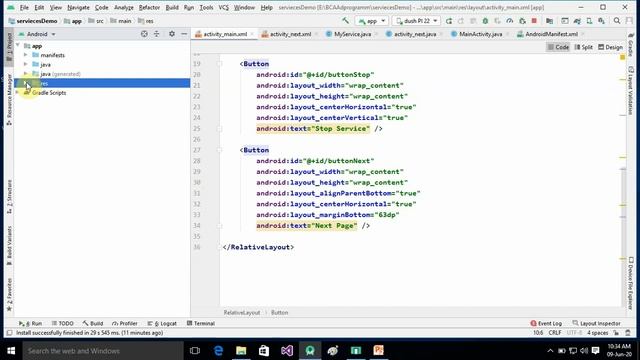Expand the manifests folder arrow
640x360 pixels.
[26, 55]
